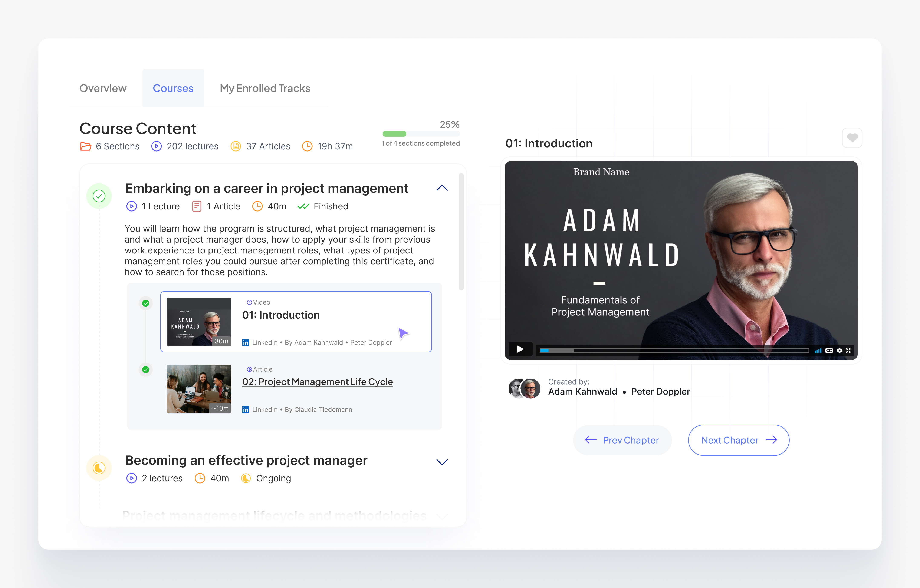Click the article thumbnail with ~10m label
Image resolution: width=920 pixels, height=588 pixels.
pyautogui.click(x=199, y=389)
